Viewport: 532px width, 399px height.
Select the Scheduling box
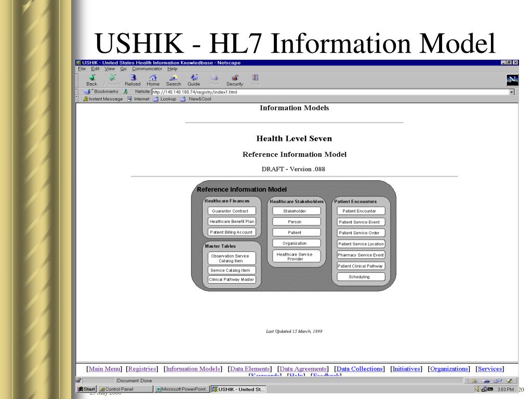click(x=361, y=277)
